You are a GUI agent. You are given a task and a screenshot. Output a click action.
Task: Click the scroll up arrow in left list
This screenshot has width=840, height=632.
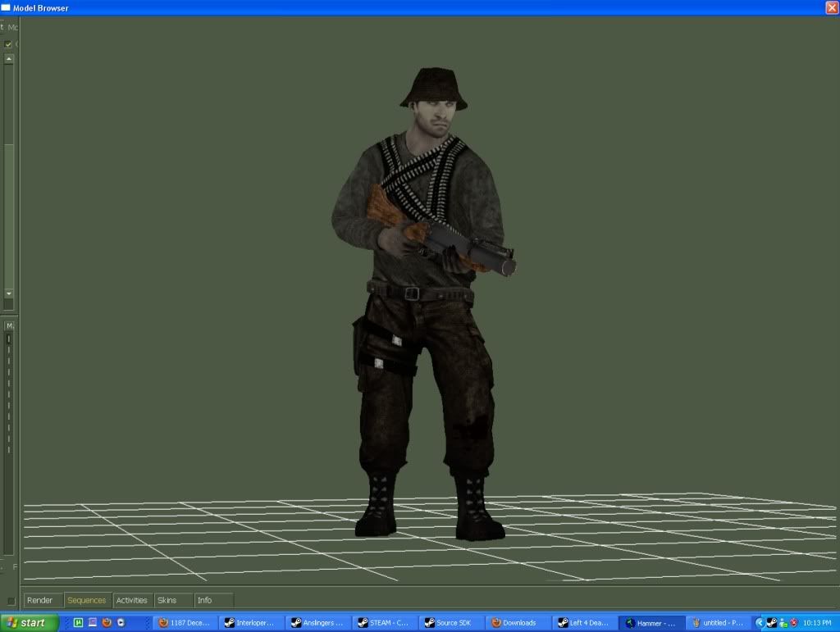coord(9,60)
